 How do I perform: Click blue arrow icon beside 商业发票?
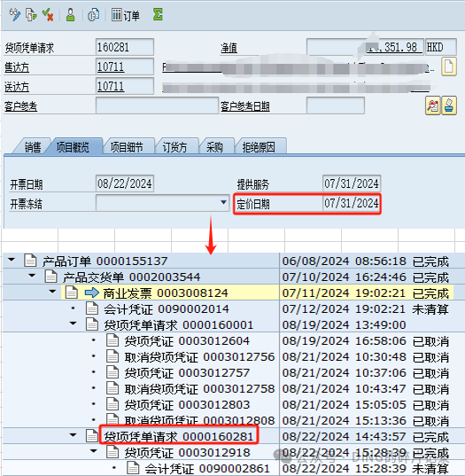coord(92,293)
